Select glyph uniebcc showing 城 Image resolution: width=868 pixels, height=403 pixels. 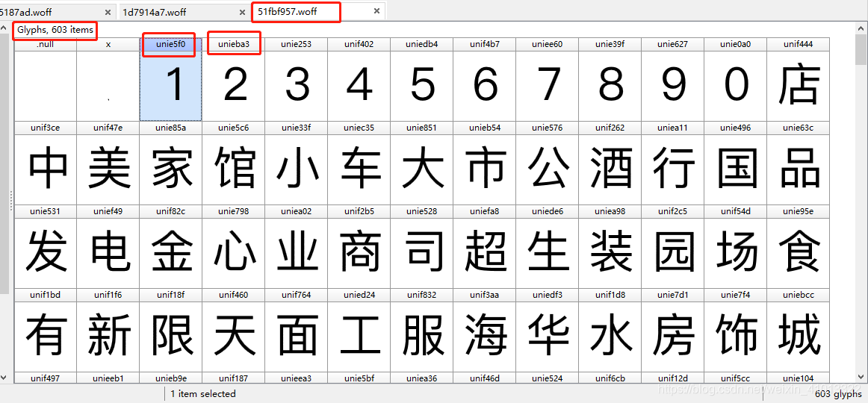coord(799,330)
